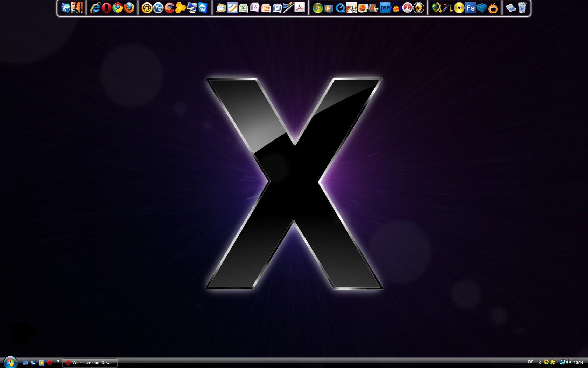Click Show Desktop in Quick Launch
The image size is (588, 368).
click(26, 363)
